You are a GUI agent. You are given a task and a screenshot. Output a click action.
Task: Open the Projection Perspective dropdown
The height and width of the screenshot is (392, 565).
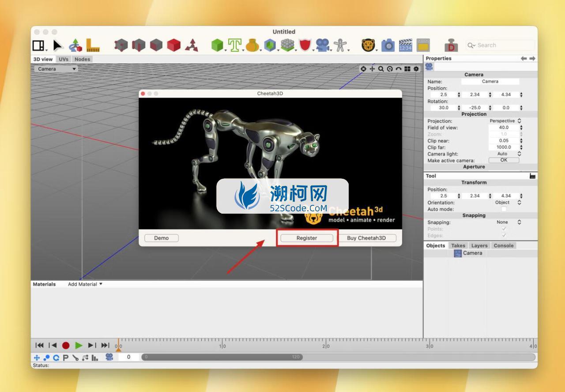tap(505, 121)
